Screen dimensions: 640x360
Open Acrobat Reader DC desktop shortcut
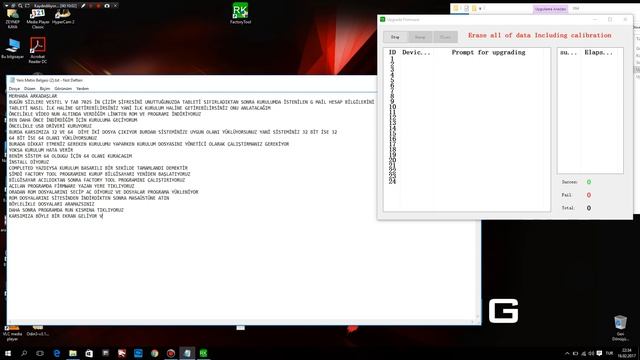click(38, 50)
